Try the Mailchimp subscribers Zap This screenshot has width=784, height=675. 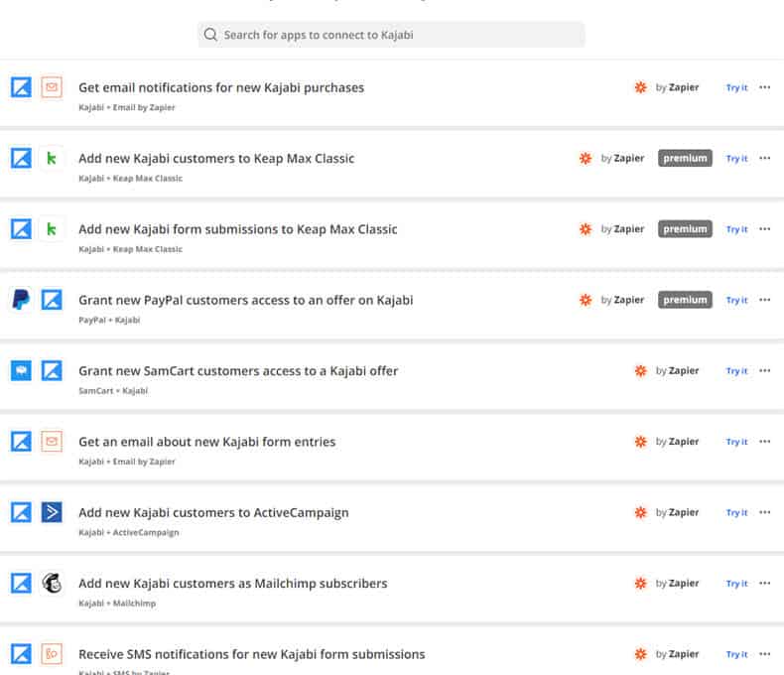point(737,584)
